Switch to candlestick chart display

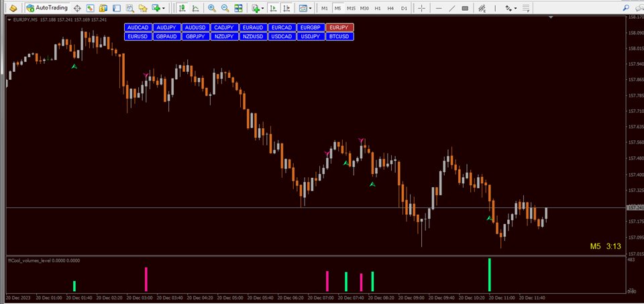pyautogui.click(x=182, y=8)
